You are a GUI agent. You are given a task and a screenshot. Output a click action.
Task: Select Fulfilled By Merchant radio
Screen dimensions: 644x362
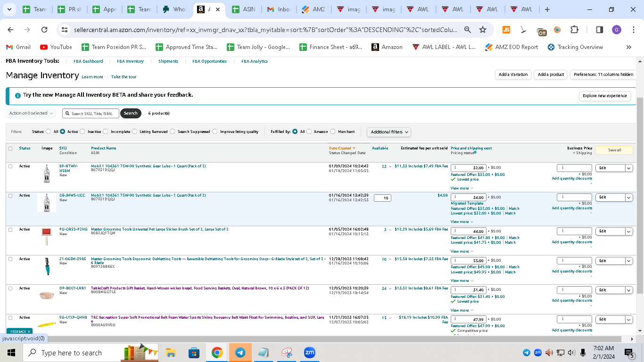(x=333, y=132)
